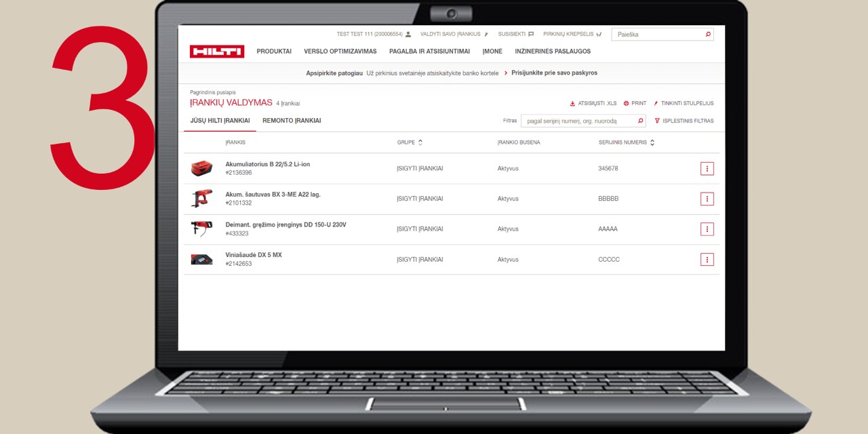
Task: Open actions menu for Akumuliatorius B 22/5.2
Action: point(707,169)
